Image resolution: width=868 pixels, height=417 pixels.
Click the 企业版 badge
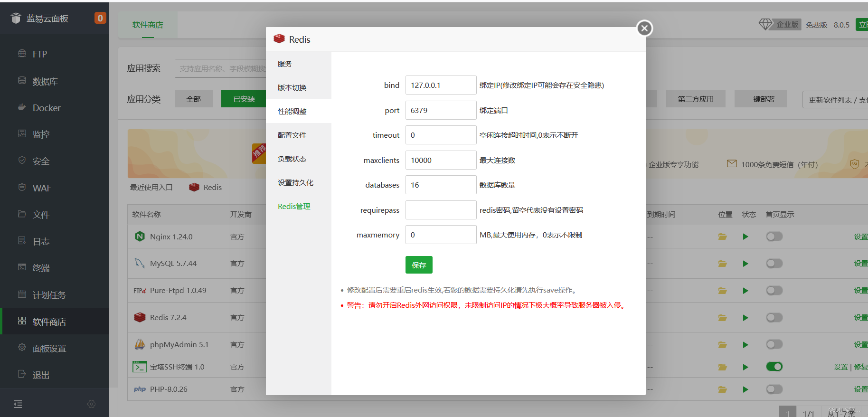pyautogui.click(x=787, y=24)
